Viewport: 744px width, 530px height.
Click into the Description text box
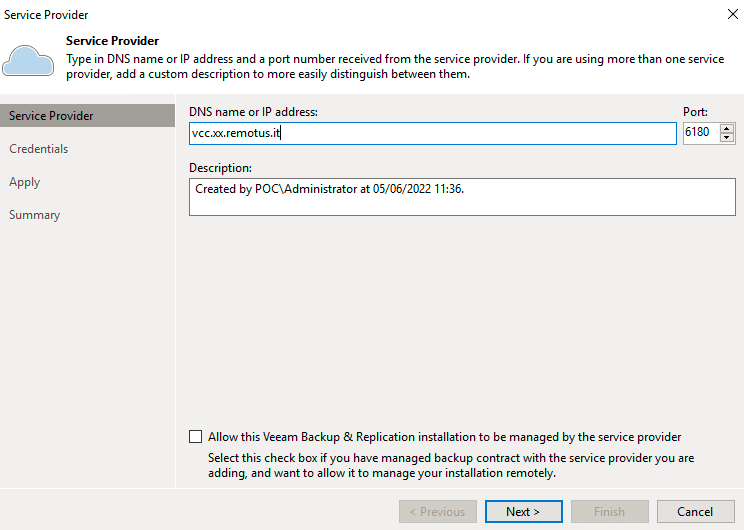tap(462, 197)
